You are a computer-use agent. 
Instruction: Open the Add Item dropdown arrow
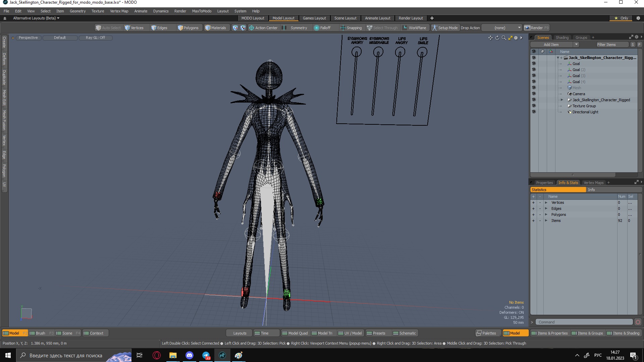click(x=576, y=45)
